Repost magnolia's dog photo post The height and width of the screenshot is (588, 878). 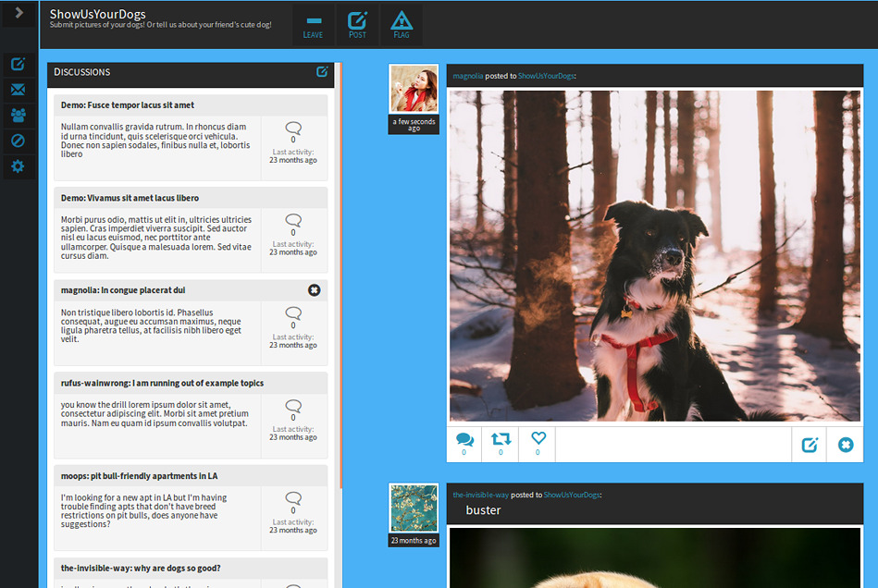pyautogui.click(x=501, y=444)
